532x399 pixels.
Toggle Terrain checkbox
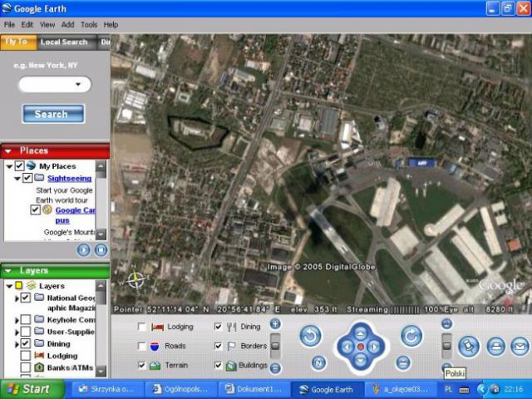click(142, 365)
